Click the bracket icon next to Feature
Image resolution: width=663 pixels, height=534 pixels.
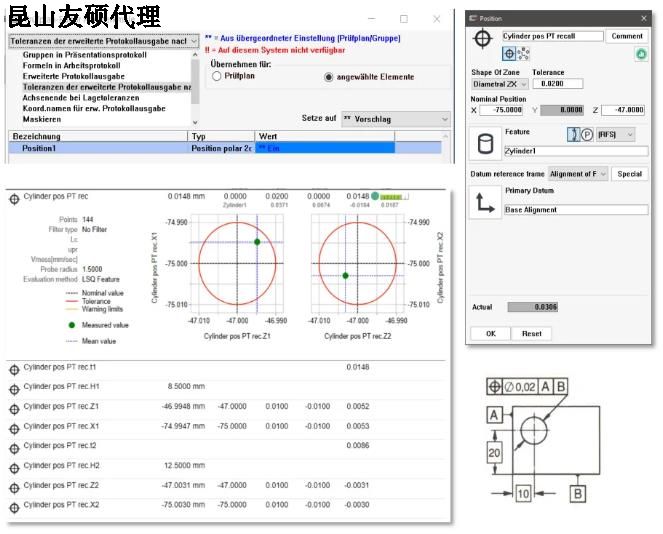click(x=573, y=134)
